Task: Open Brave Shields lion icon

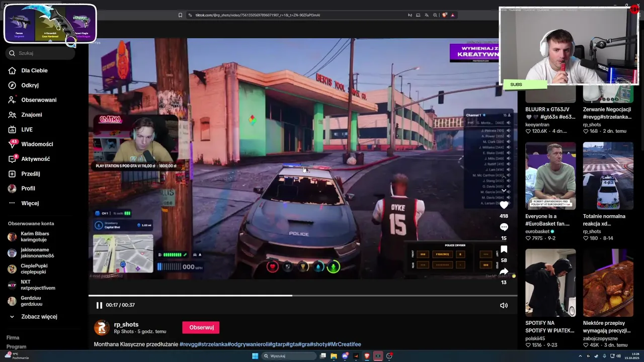Action: (444, 15)
